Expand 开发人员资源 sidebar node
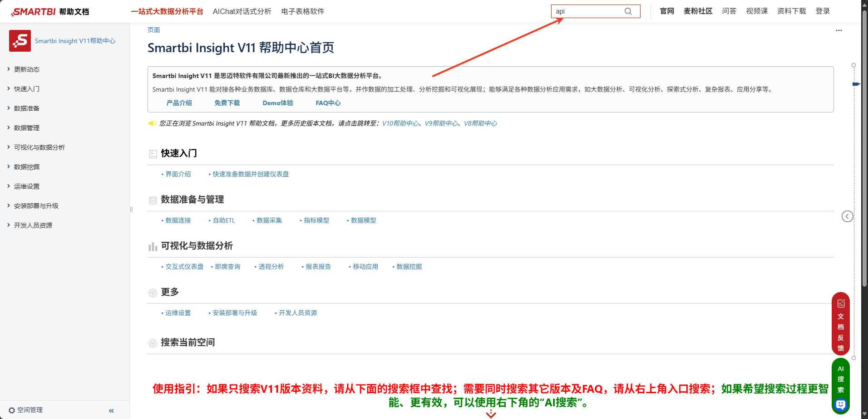Image resolution: width=868 pixels, height=419 pixels. 9,225
